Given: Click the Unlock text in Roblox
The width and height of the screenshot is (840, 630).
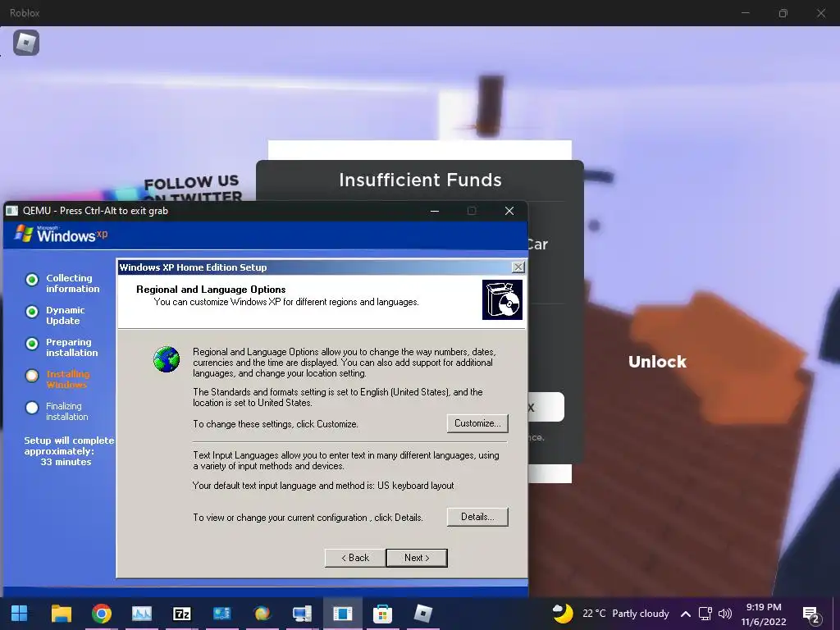Looking at the screenshot, I should click(x=657, y=362).
